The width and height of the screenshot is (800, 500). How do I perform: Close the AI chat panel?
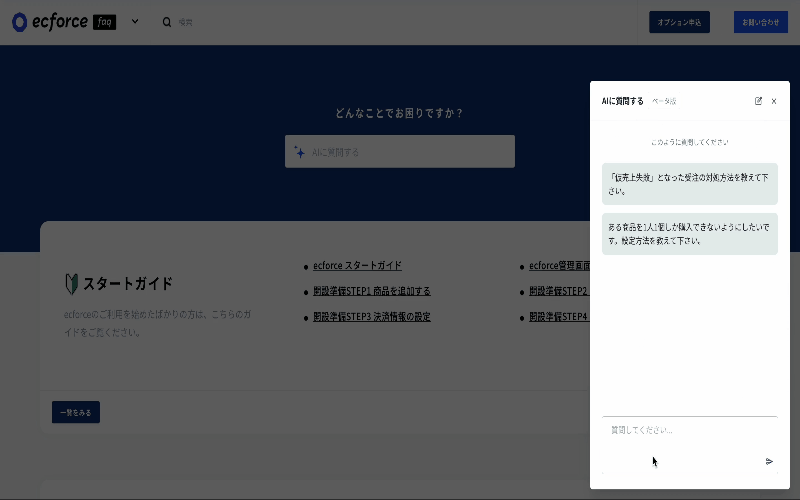[774, 101]
